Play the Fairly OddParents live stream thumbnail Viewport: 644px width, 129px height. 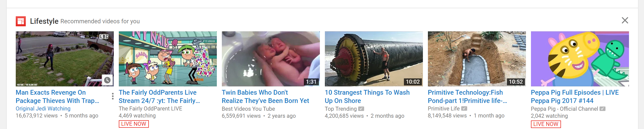click(x=168, y=59)
